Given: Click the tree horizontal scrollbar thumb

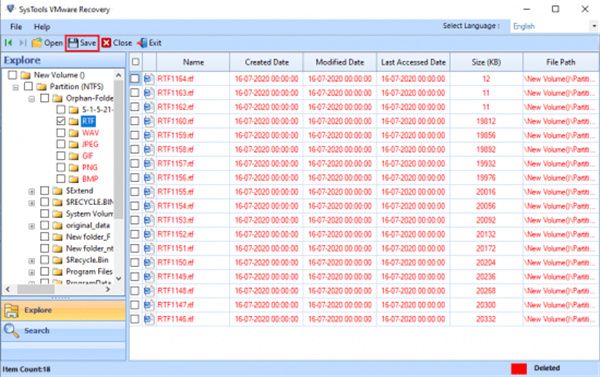Looking at the screenshot, I should [x=36, y=289].
